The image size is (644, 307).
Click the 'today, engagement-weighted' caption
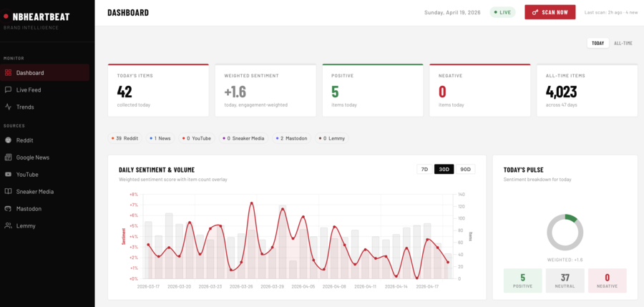click(x=256, y=104)
